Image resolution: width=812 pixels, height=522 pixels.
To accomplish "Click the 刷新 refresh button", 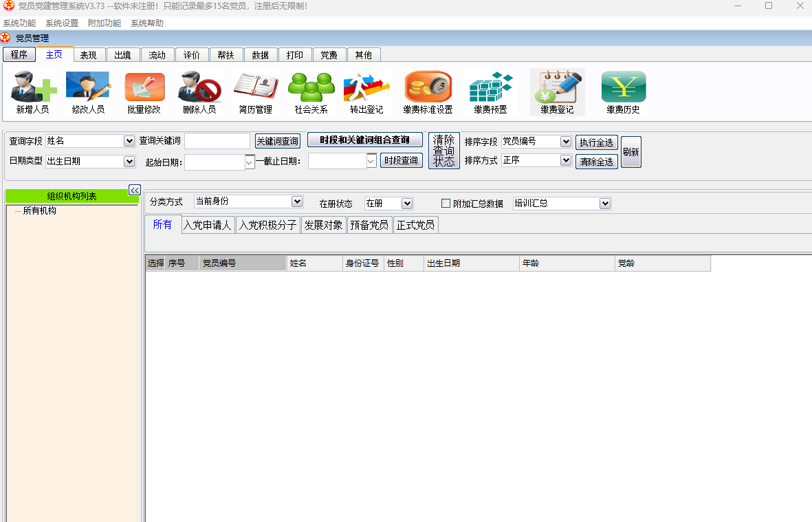I will pyautogui.click(x=630, y=152).
